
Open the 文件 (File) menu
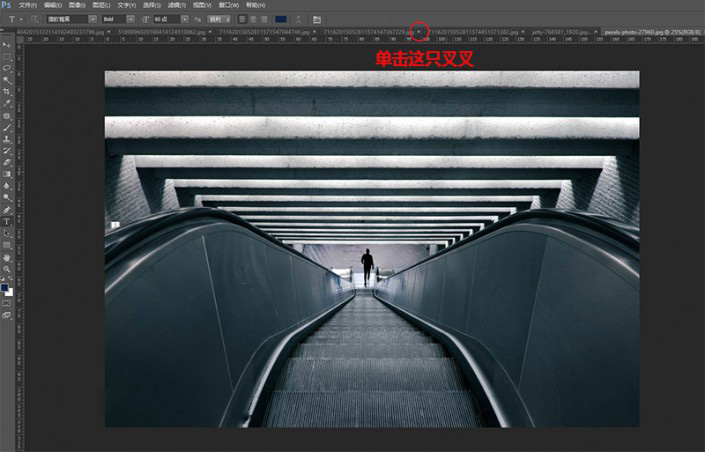click(x=27, y=5)
